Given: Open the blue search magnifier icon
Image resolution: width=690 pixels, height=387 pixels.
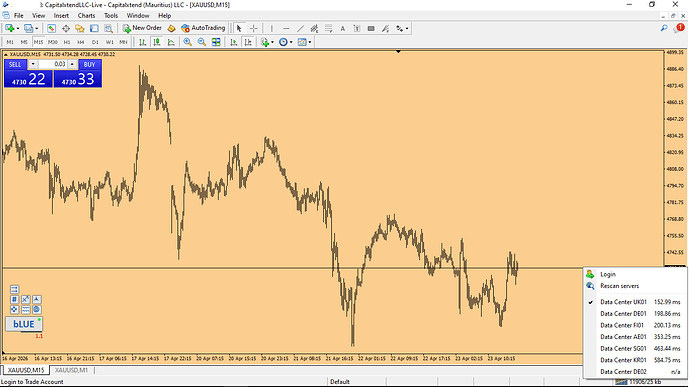Looking at the screenshot, I should coord(664,28).
